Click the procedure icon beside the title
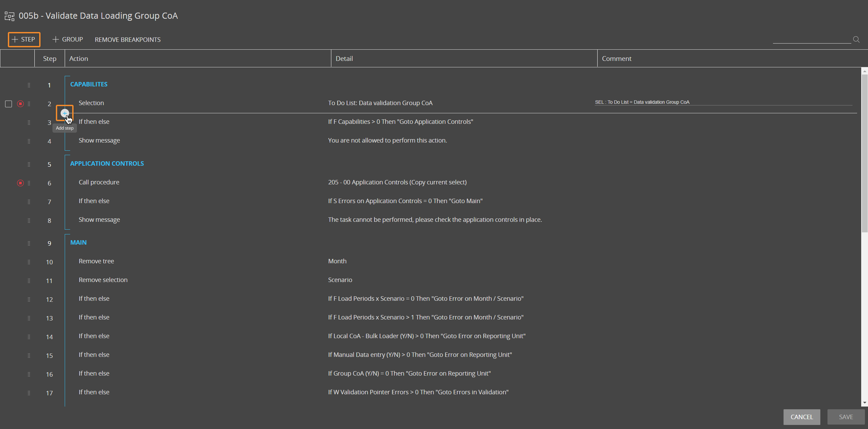This screenshot has width=868, height=429. click(10, 16)
